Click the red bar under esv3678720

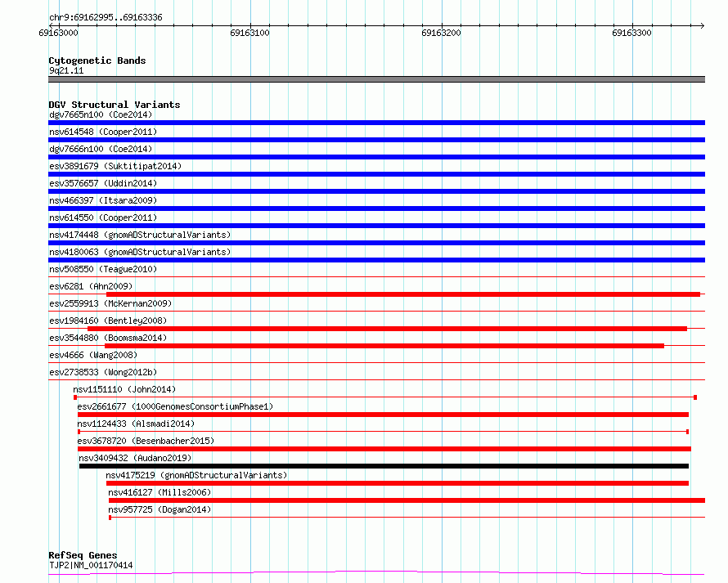pyautogui.click(x=384, y=449)
